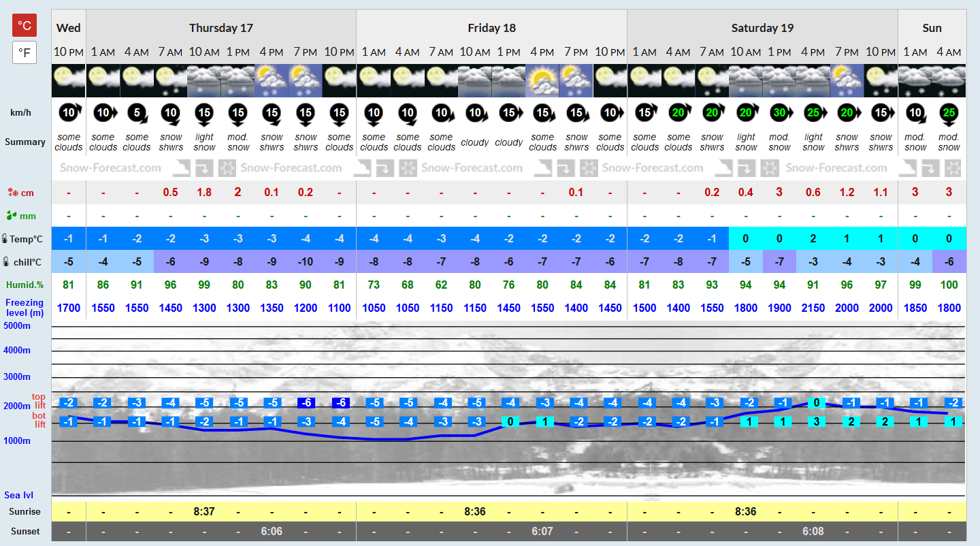Image resolution: width=980 pixels, height=546 pixels.
Task: Click snowfall value 0.5 on Thursday 7 AM
Action: pos(171,193)
